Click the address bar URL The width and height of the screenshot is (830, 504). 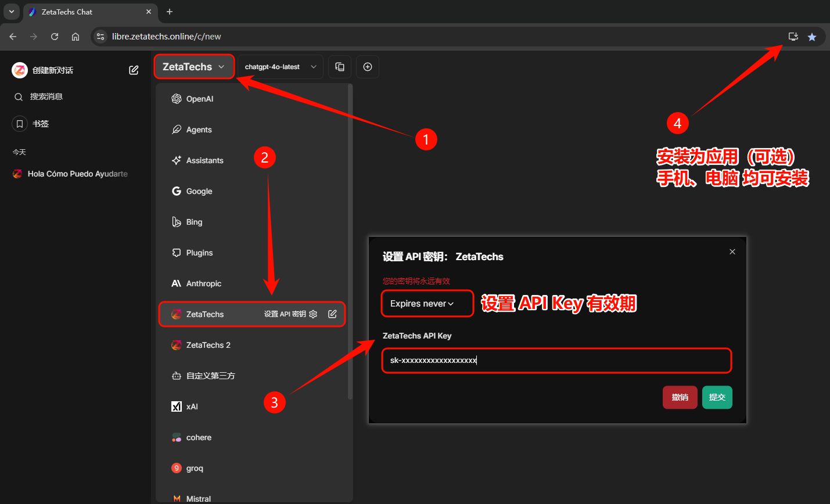(167, 37)
